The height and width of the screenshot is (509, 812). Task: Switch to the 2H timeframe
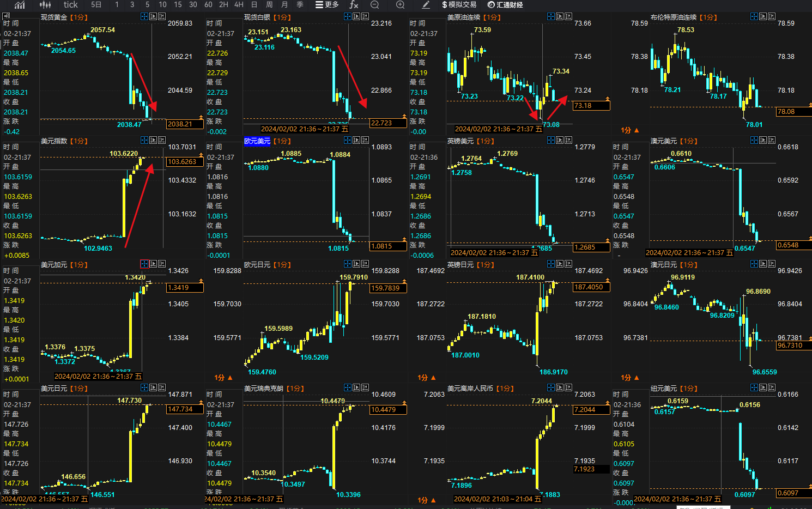click(223, 5)
